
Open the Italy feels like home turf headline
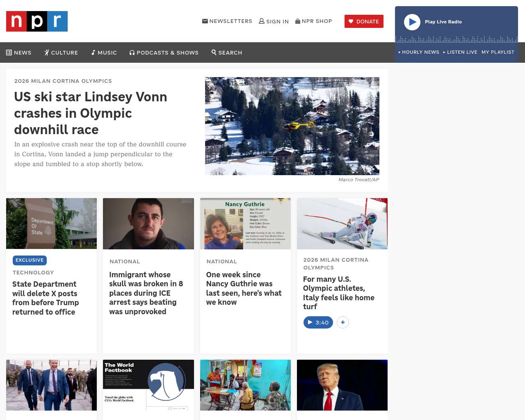(x=339, y=293)
